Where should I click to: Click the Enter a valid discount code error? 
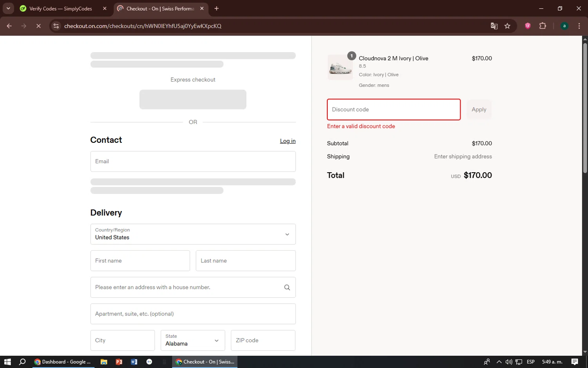tap(361, 126)
